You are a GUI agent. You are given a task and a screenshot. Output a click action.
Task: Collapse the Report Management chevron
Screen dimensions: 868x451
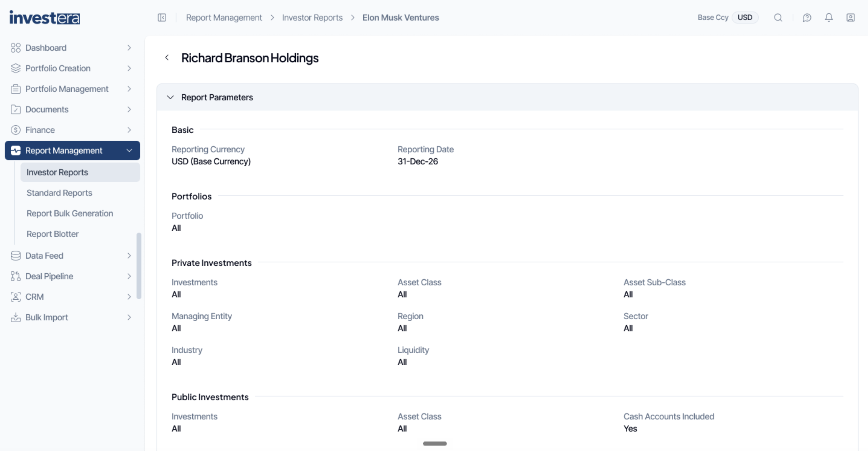(x=129, y=151)
